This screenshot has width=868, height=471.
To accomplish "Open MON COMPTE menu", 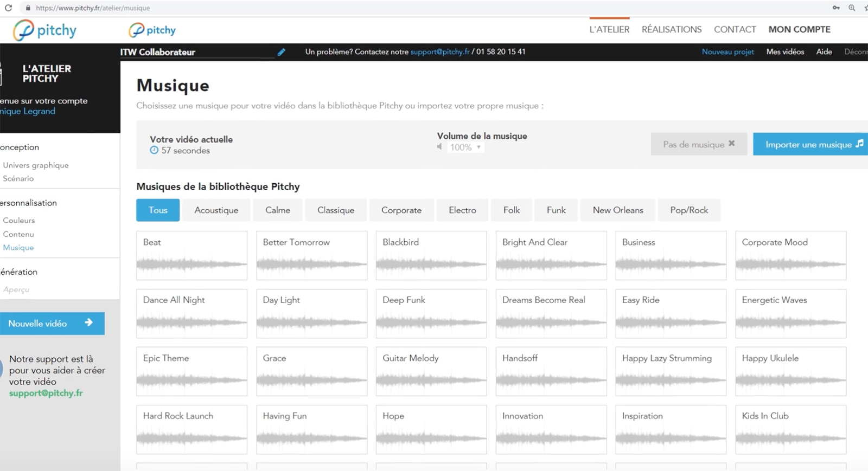I will (x=799, y=29).
